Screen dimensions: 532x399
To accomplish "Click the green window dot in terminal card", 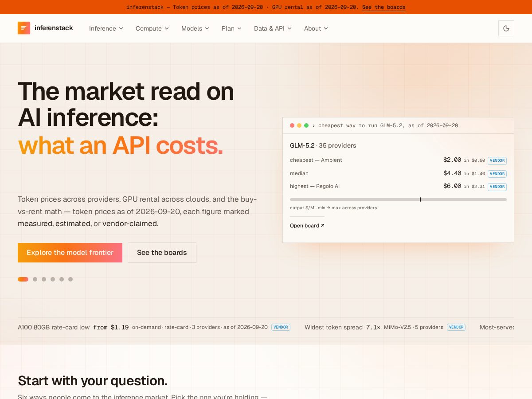I will (x=306, y=125).
